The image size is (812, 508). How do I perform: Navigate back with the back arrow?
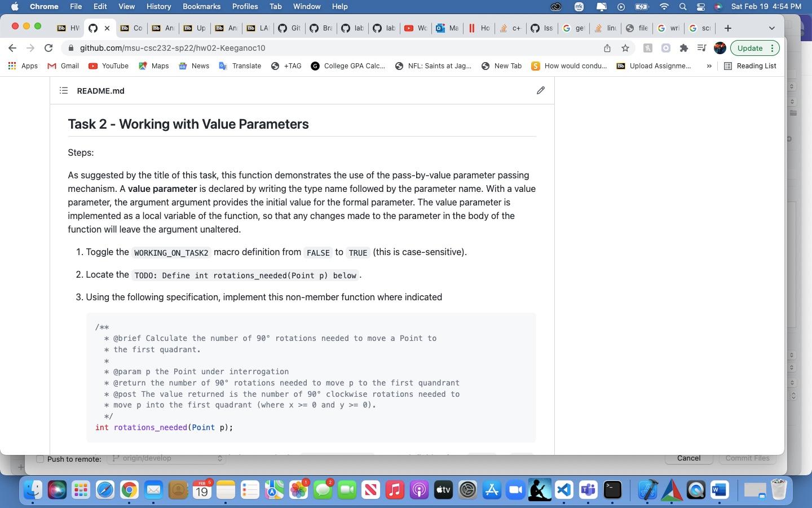12,49
